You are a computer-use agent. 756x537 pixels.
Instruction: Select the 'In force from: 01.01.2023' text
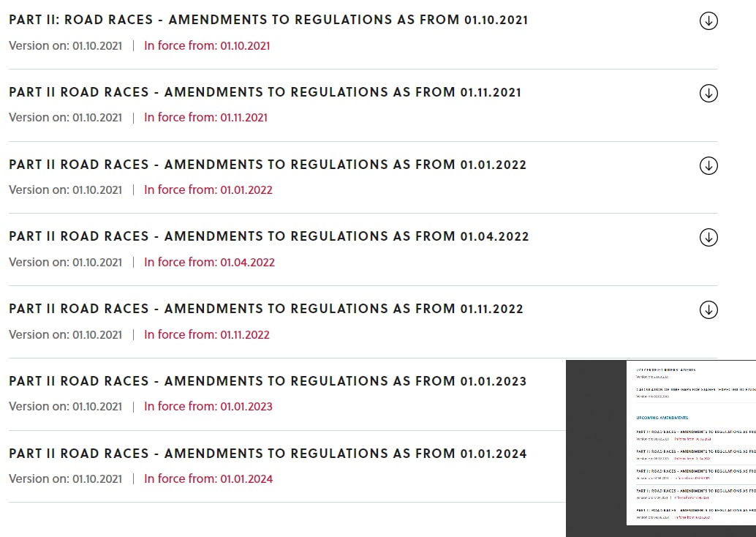[208, 407]
